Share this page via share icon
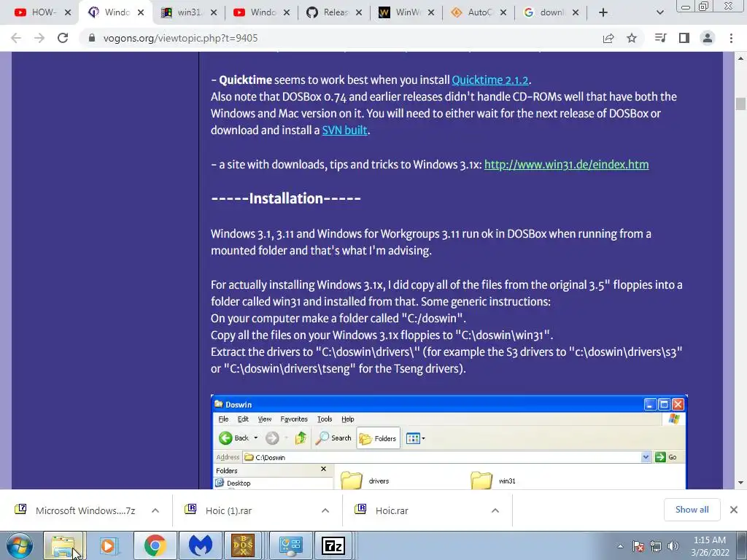Image resolution: width=747 pixels, height=560 pixels. click(608, 38)
